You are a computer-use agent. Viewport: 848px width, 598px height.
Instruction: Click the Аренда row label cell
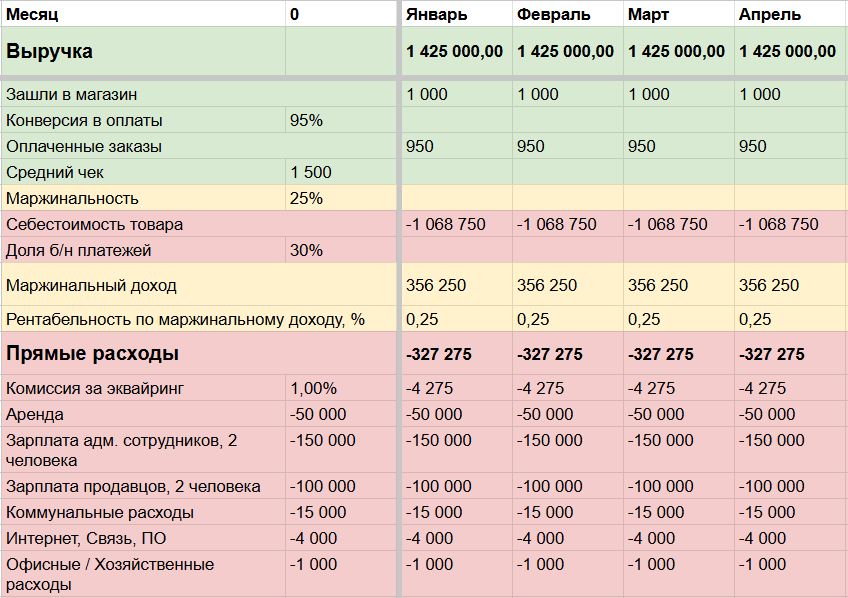click(x=142, y=414)
